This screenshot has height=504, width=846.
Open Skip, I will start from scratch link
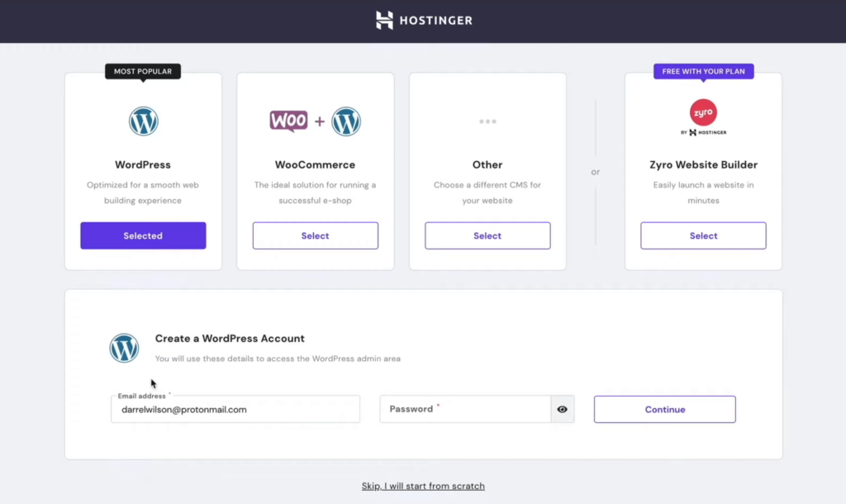tap(423, 486)
